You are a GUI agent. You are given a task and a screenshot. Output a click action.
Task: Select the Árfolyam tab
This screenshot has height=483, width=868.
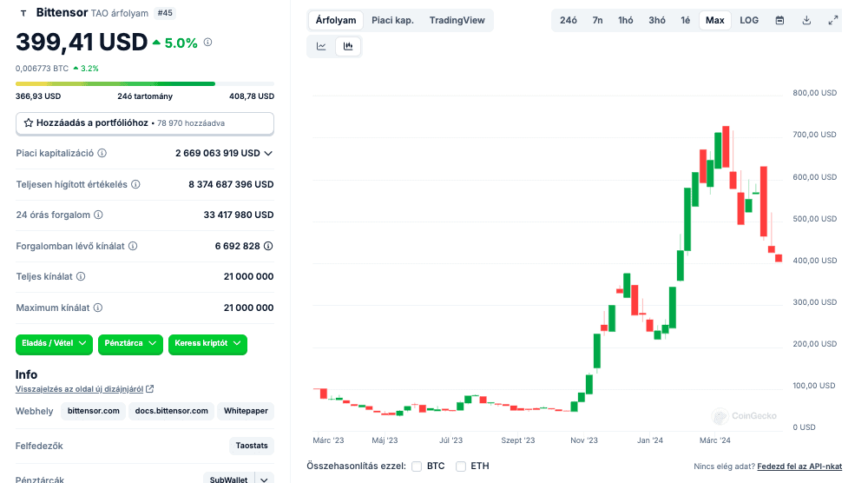(x=336, y=21)
